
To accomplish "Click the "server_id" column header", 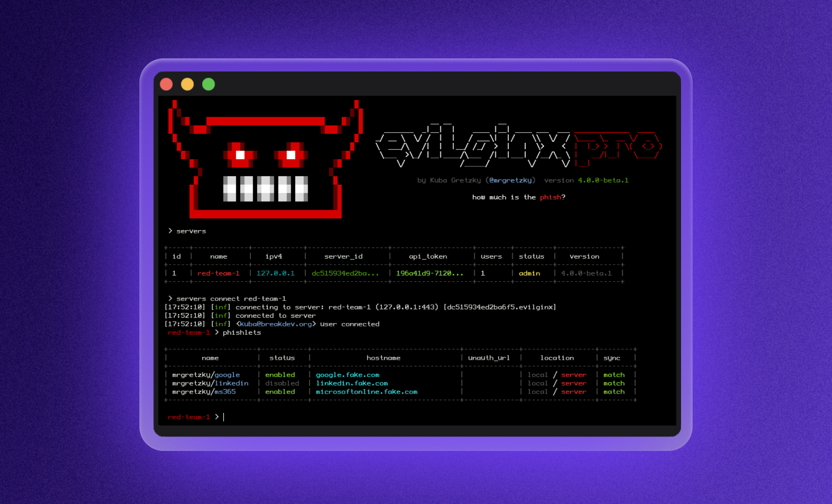I will [343, 257].
